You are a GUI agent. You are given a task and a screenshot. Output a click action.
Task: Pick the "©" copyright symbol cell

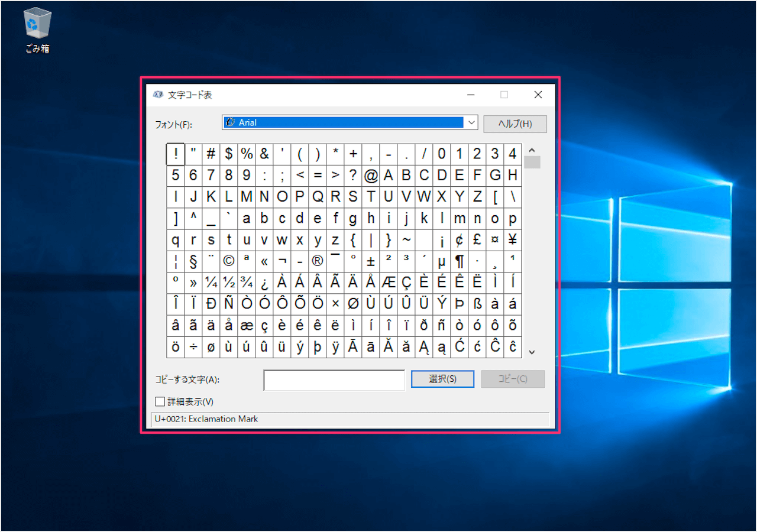[229, 261]
